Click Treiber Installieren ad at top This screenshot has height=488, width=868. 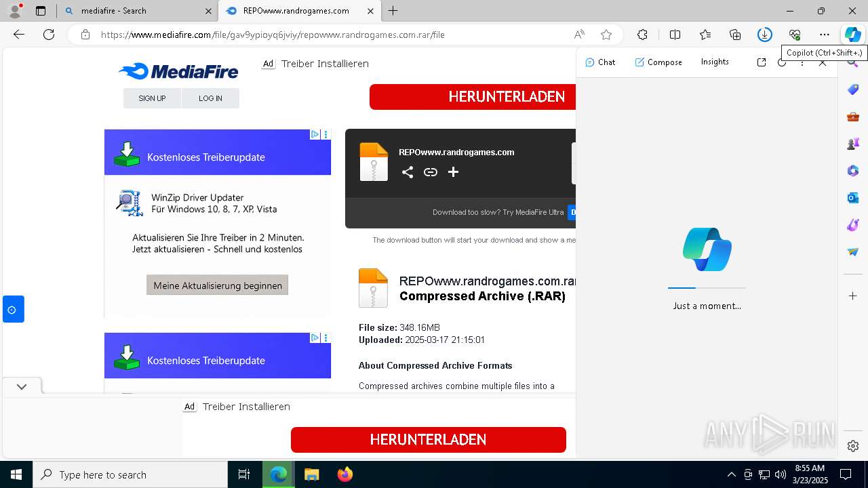click(325, 64)
